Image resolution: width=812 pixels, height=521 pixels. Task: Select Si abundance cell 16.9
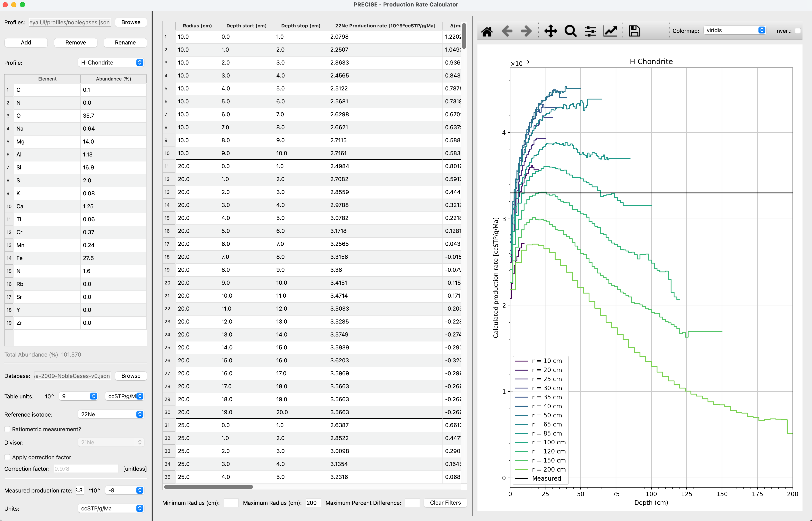click(113, 167)
